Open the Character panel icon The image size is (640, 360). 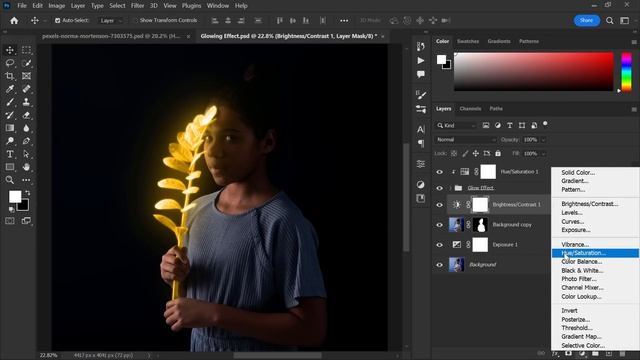(x=421, y=129)
